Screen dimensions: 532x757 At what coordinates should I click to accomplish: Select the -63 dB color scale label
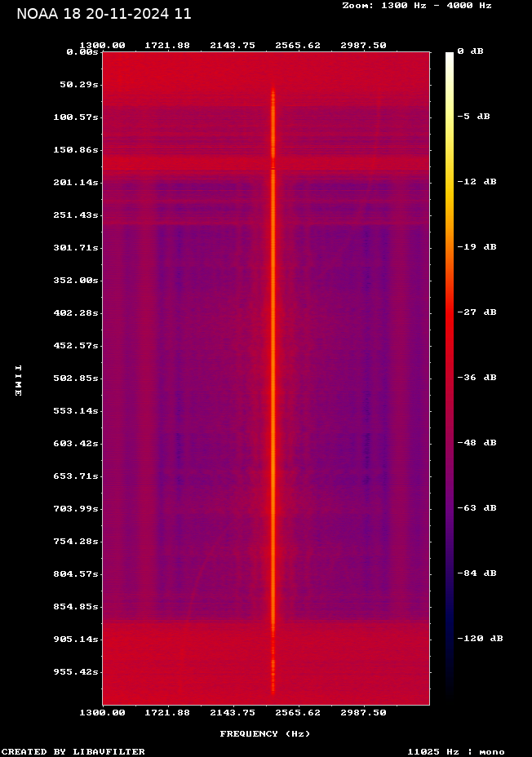477,508
